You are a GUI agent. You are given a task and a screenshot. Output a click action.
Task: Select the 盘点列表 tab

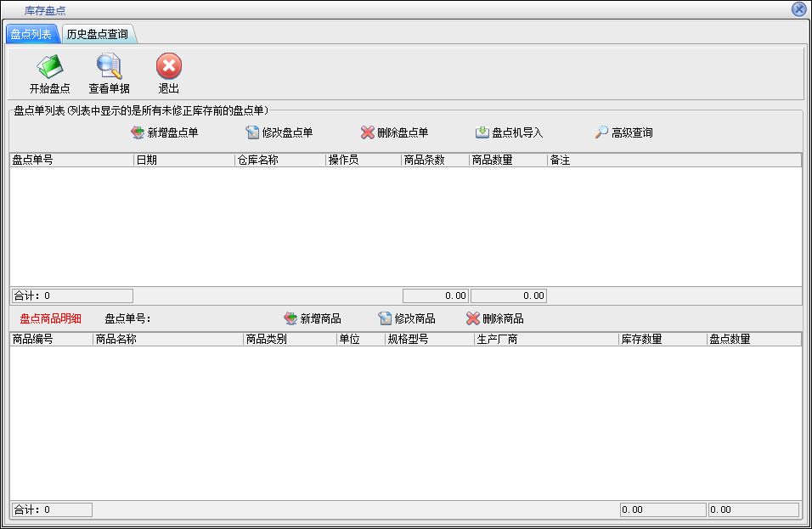click(31, 34)
